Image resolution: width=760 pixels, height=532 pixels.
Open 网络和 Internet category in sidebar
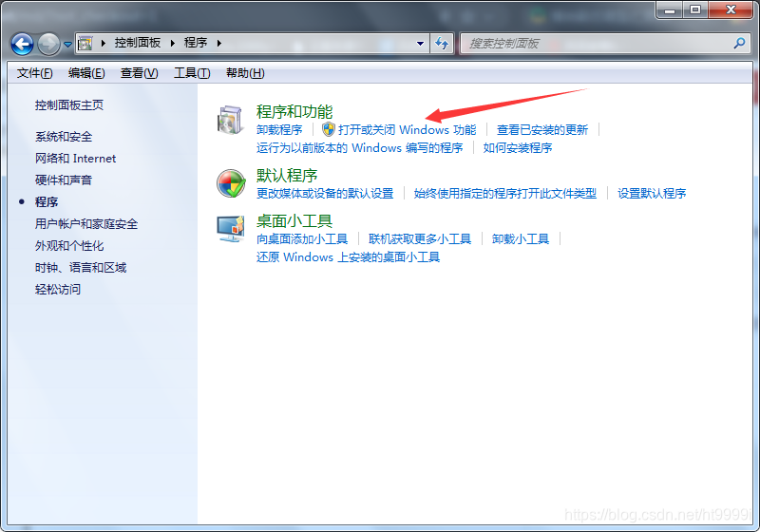76,159
